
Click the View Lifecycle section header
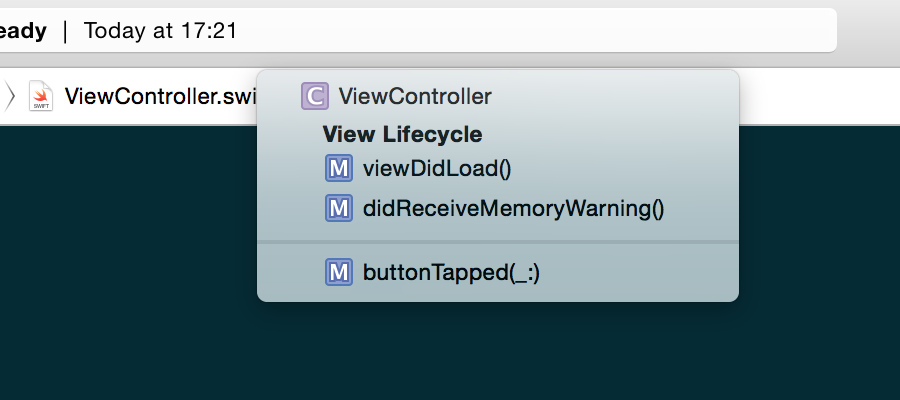402,134
